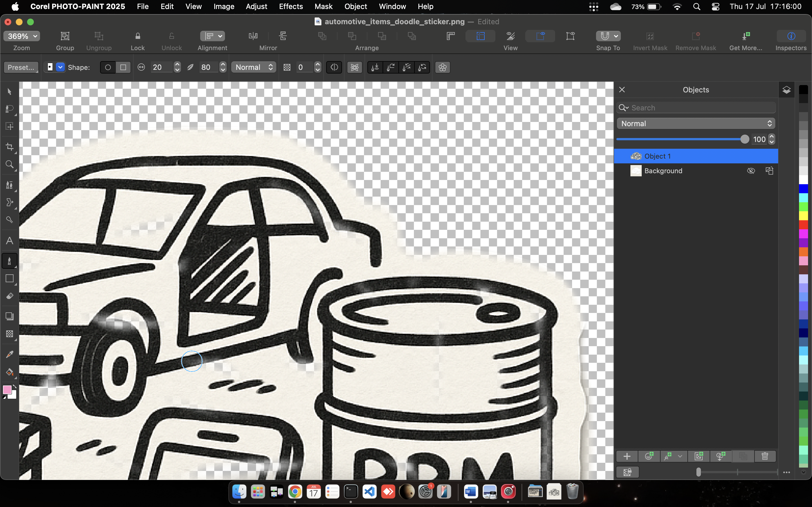Select the Text tool
This screenshot has width=812, height=507.
click(9, 241)
